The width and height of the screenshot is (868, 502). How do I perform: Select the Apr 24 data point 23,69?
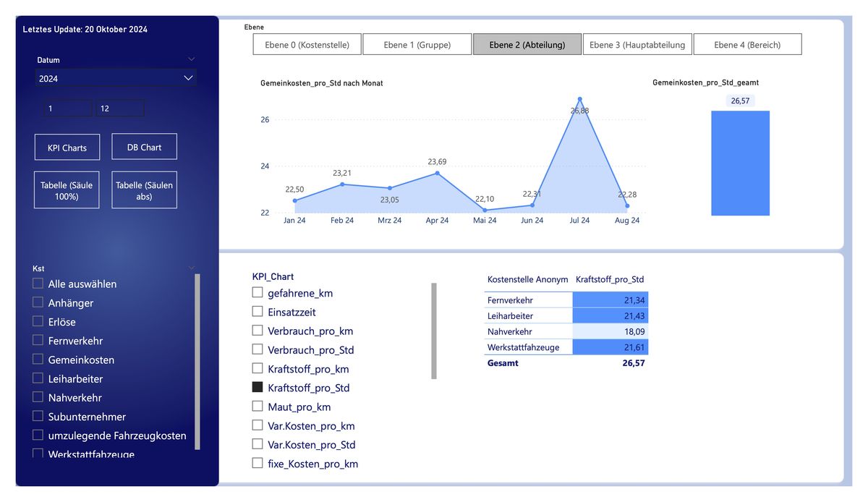(437, 173)
